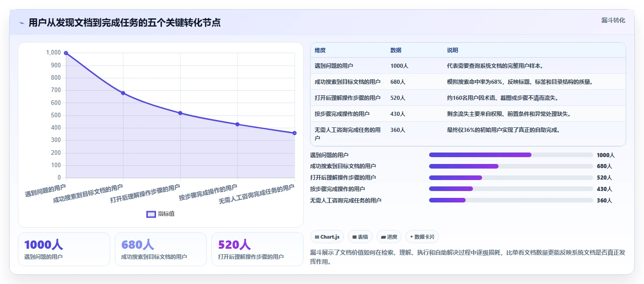Click the description starting 约160名用户因术语
Image resolution: width=644 pixels, height=284 pixels.
503,98
